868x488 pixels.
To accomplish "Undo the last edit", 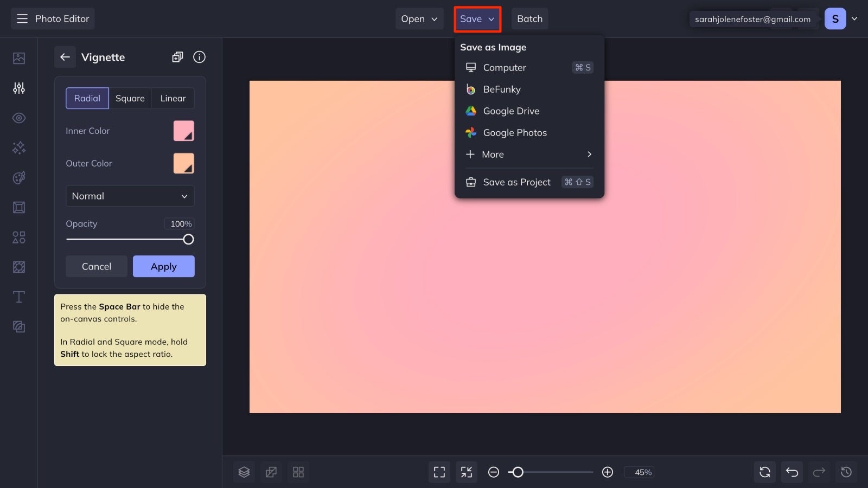I will [792, 472].
